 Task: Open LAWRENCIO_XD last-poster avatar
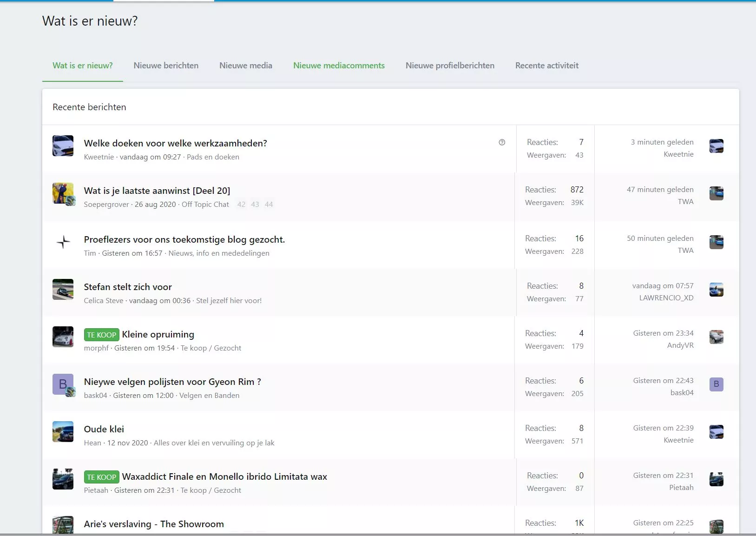click(717, 290)
